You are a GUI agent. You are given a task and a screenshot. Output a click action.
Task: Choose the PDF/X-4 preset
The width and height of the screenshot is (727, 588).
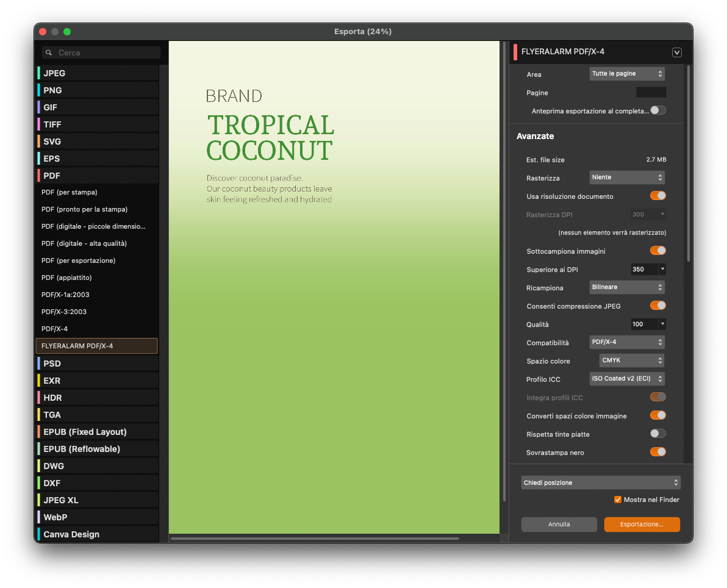[x=98, y=329]
